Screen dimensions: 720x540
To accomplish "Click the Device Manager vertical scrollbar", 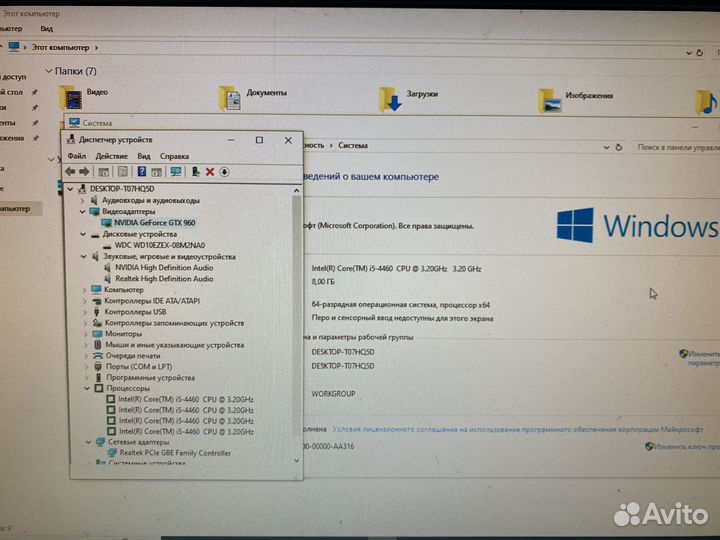I will (x=297, y=315).
